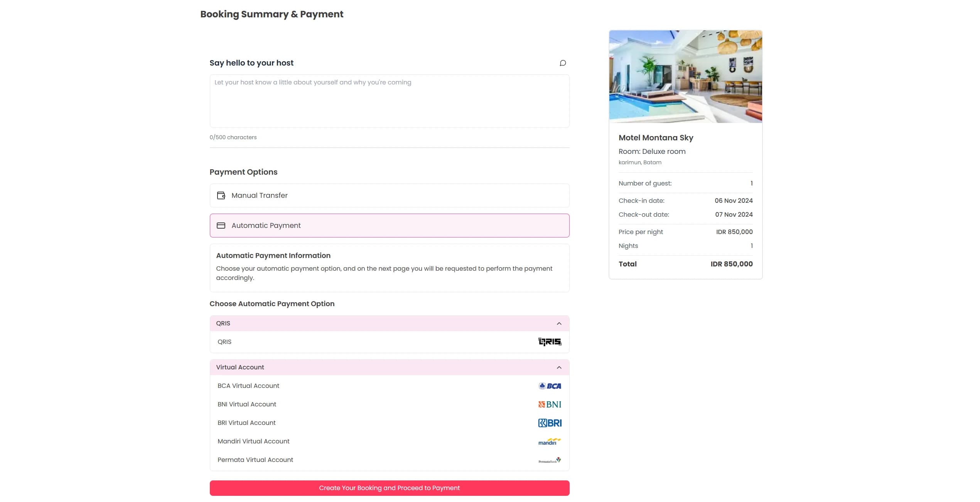Click the BNI bank logo
This screenshot has height=502, width=980.
point(550,404)
